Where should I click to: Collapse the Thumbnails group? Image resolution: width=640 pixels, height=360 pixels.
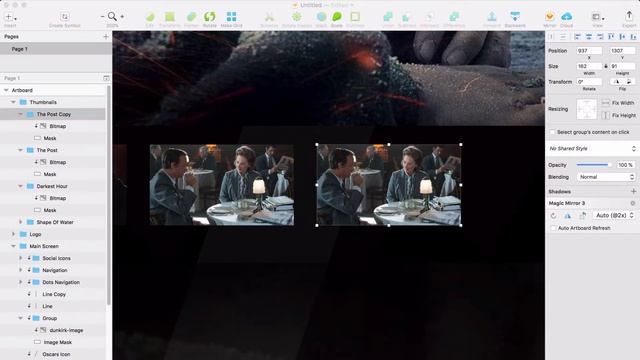[13, 102]
